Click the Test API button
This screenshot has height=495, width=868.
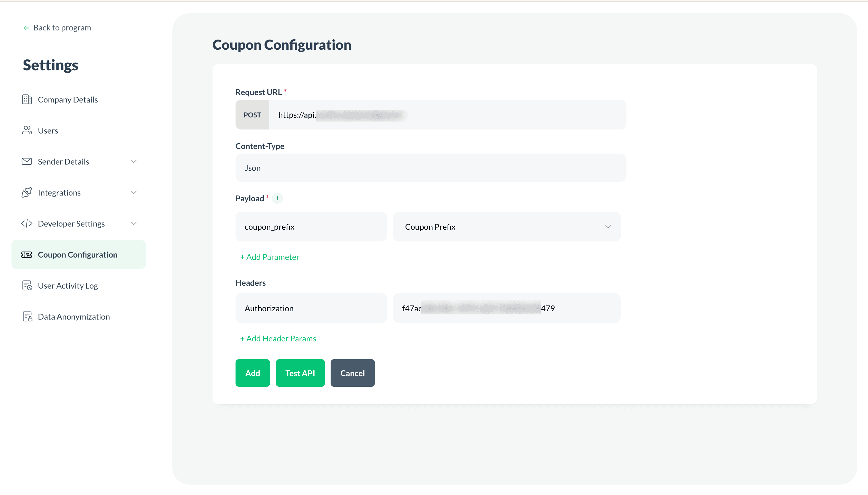click(300, 373)
